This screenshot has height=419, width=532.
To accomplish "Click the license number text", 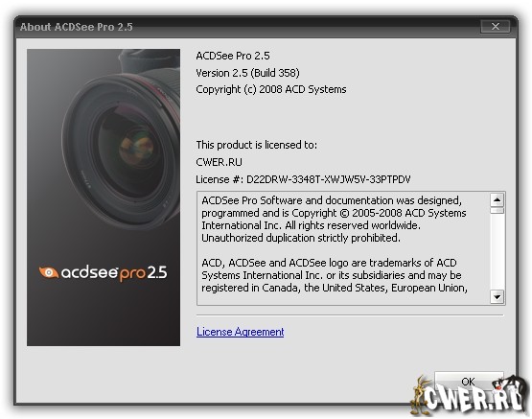I will click(x=303, y=179).
